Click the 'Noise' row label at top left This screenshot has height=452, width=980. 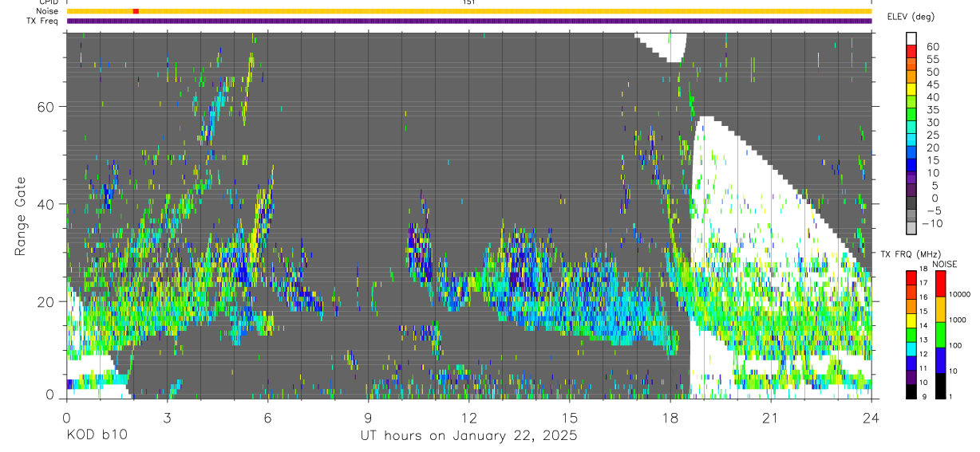[x=48, y=11]
